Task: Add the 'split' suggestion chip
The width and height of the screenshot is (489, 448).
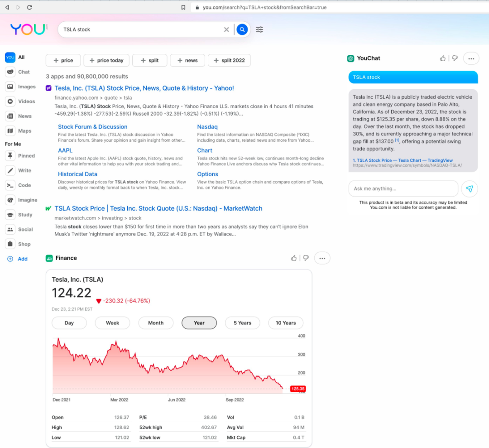Action: (150, 60)
